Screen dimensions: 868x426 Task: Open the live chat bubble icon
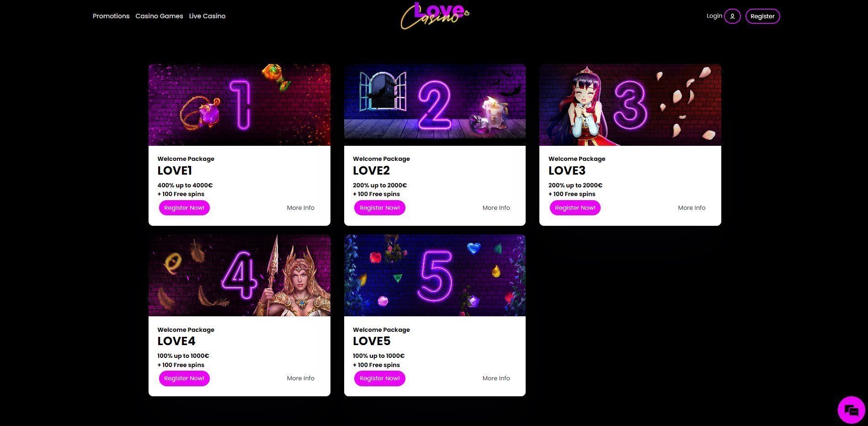(x=851, y=410)
